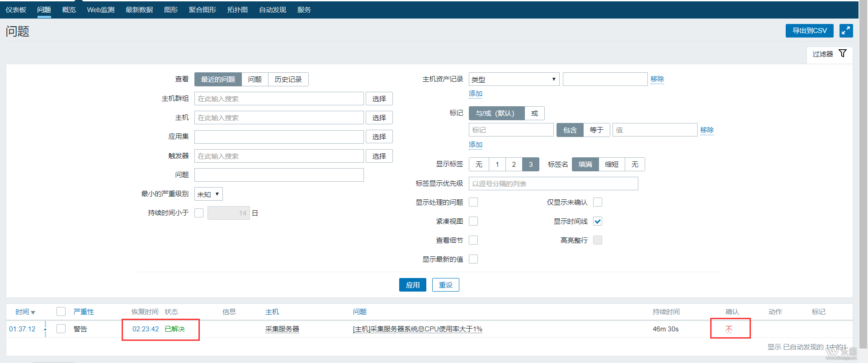The height and width of the screenshot is (363, 868).
Task: Set 显示标签 to 无
Action: 479,164
